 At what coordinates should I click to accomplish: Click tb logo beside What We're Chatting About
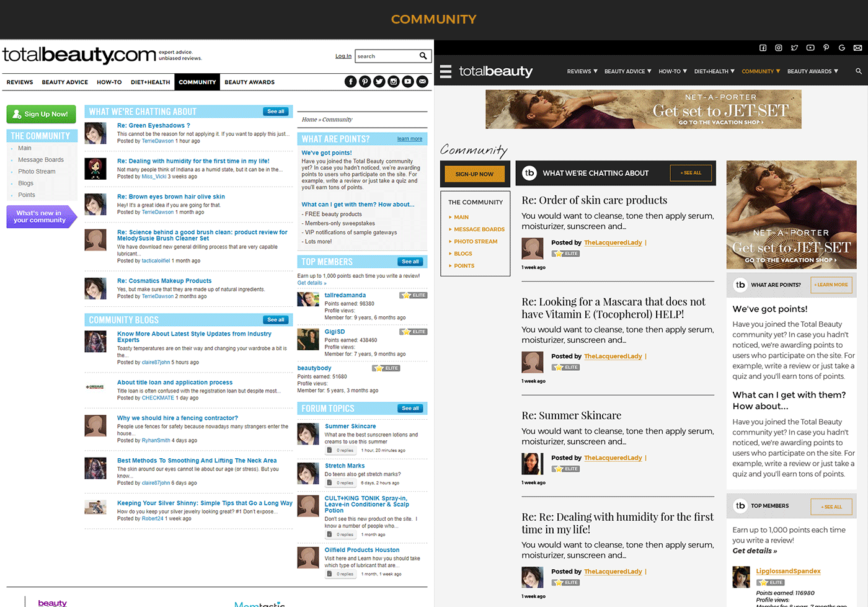(529, 173)
